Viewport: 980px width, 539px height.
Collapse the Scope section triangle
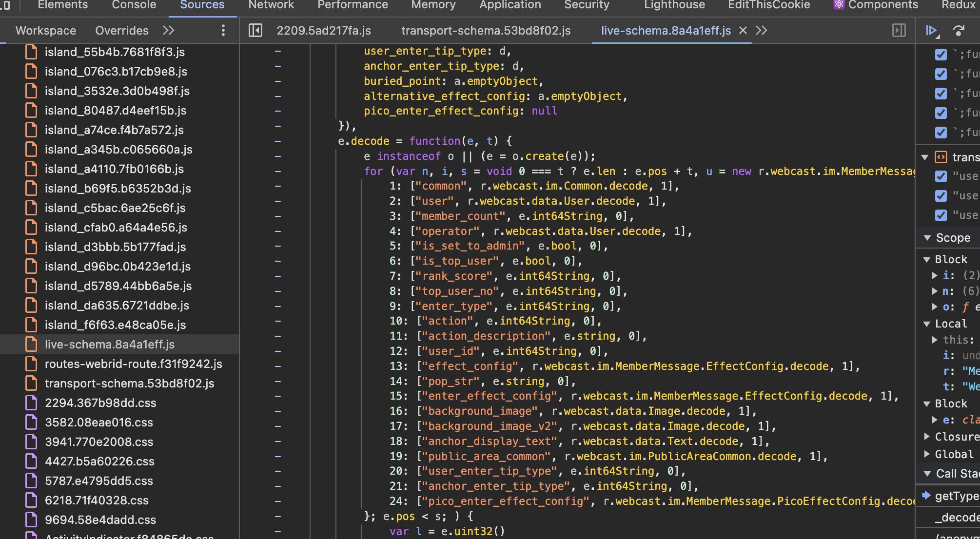[x=928, y=238]
